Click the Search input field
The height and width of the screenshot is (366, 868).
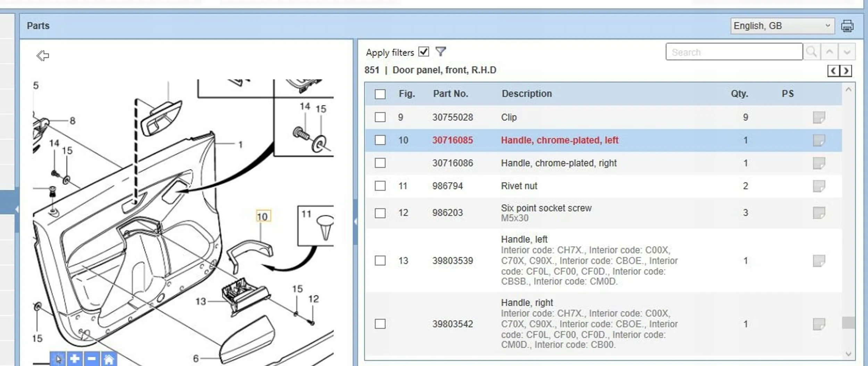(x=734, y=52)
